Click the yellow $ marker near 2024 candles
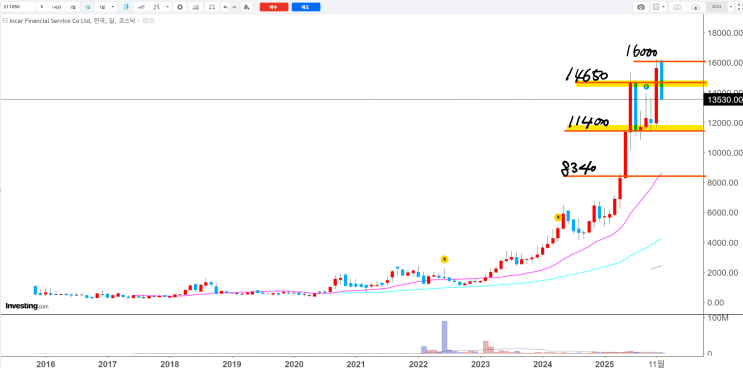The image size is (743, 368). coord(558,217)
